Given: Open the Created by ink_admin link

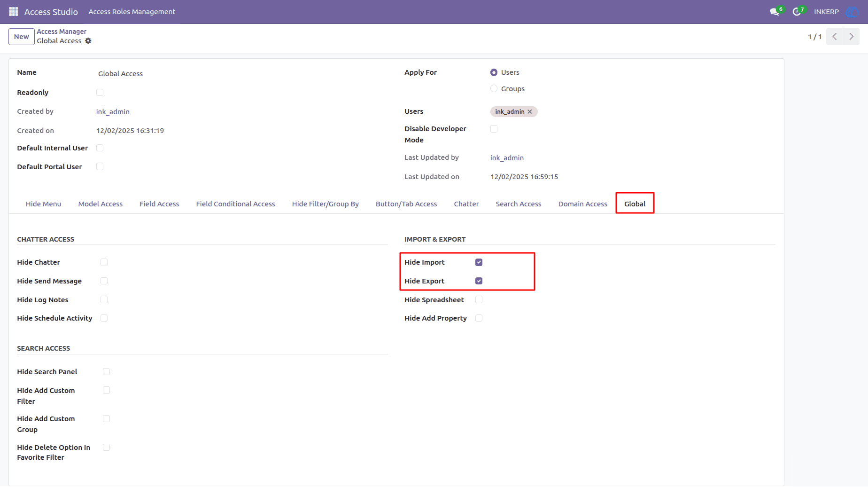Looking at the screenshot, I should [x=113, y=112].
